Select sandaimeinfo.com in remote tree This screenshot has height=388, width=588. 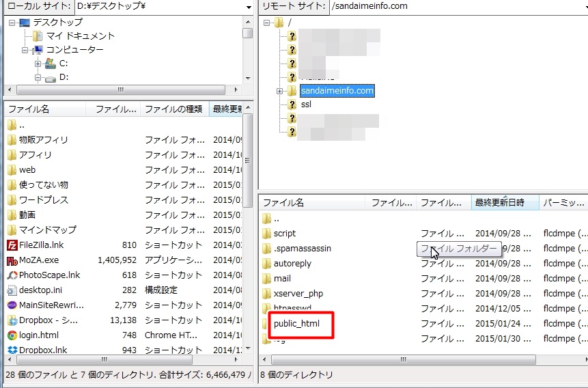click(337, 91)
